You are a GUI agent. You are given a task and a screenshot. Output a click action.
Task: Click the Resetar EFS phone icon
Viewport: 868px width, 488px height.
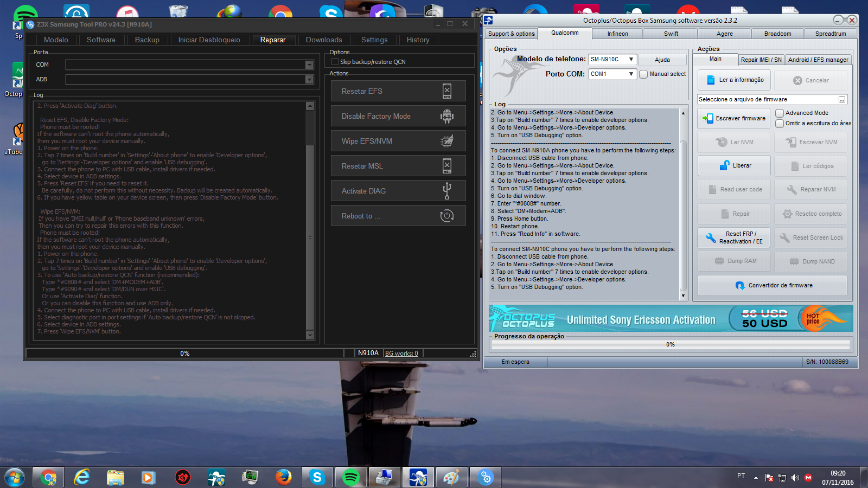447,91
